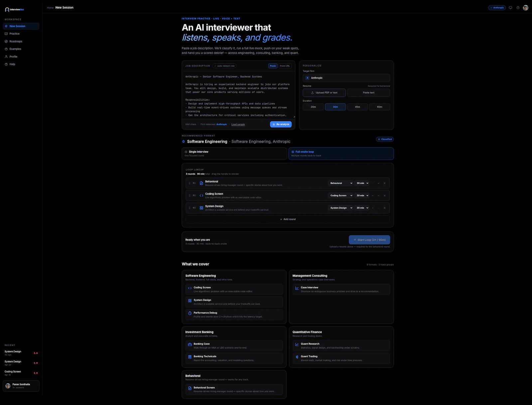The height and width of the screenshot is (405, 532).
Task: Open the 30 min dropdown for round R2
Action: click(x=362, y=196)
